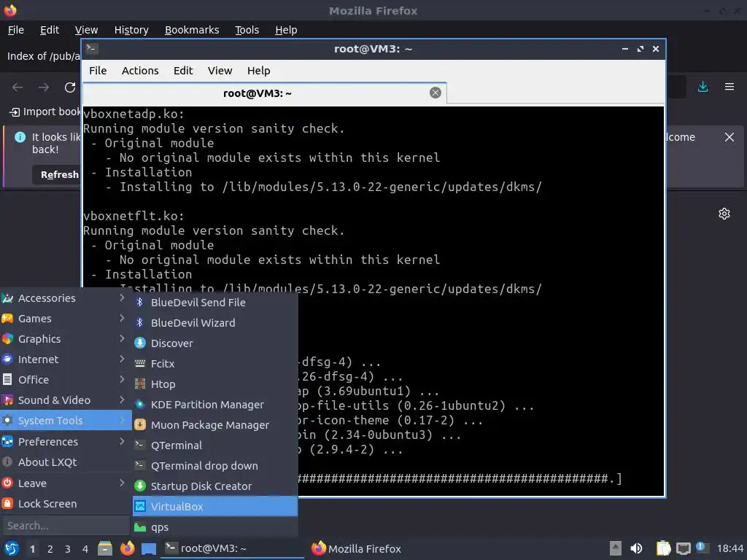Open Fcitx input method entry
The width and height of the screenshot is (747, 560).
(215, 363)
